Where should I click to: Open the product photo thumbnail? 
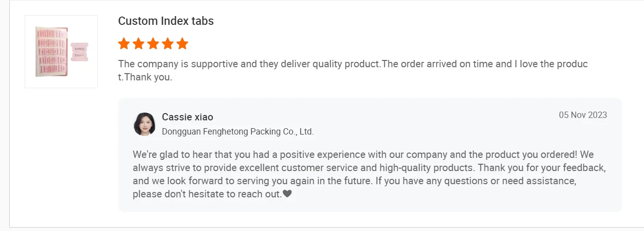(61, 52)
